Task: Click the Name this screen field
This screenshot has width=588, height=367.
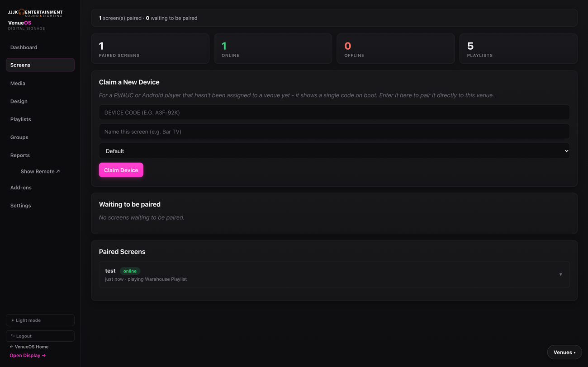Action: 334,132
